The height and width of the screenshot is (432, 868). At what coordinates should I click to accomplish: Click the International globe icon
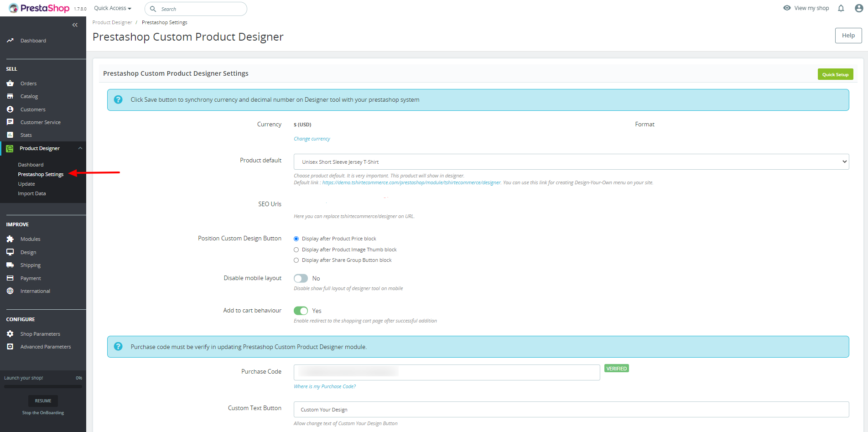click(x=10, y=291)
